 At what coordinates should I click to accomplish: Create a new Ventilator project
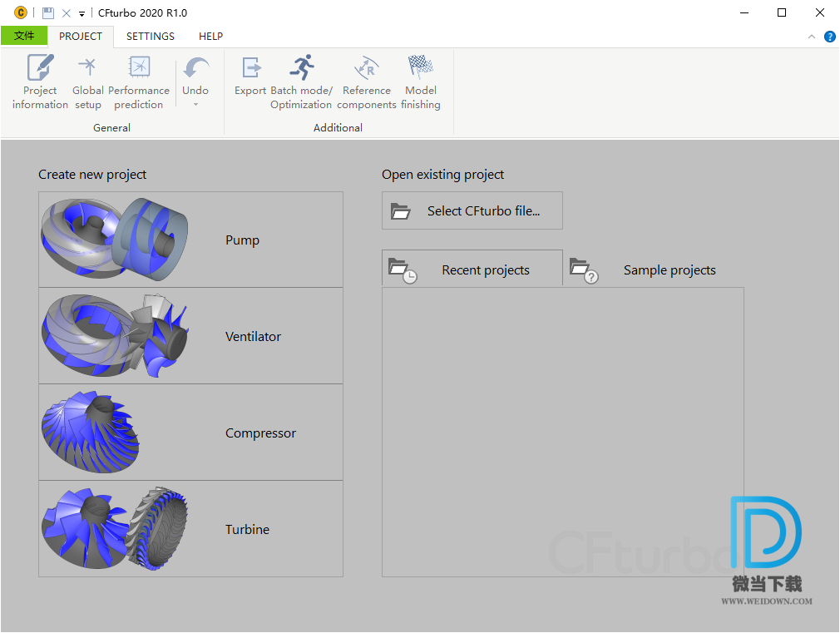click(x=190, y=336)
